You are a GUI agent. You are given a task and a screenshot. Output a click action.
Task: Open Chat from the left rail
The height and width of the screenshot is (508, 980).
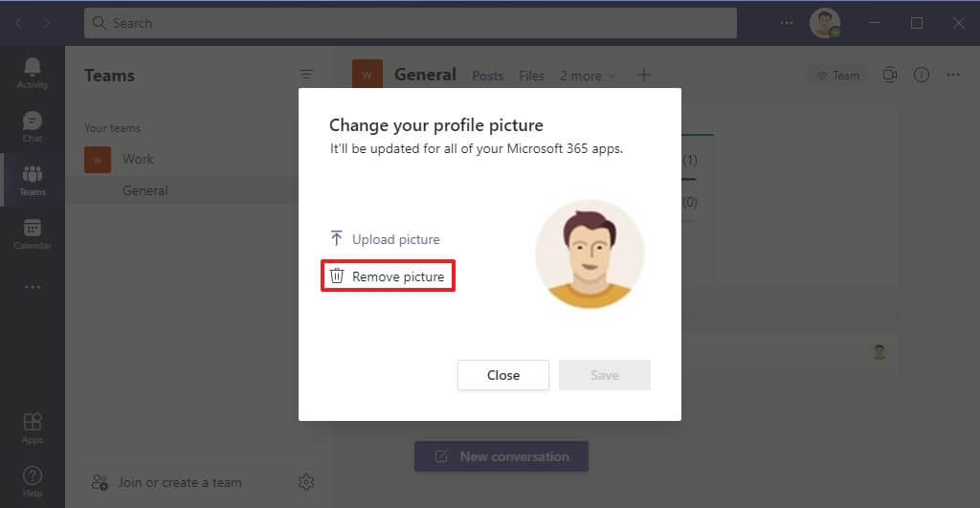pyautogui.click(x=32, y=126)
